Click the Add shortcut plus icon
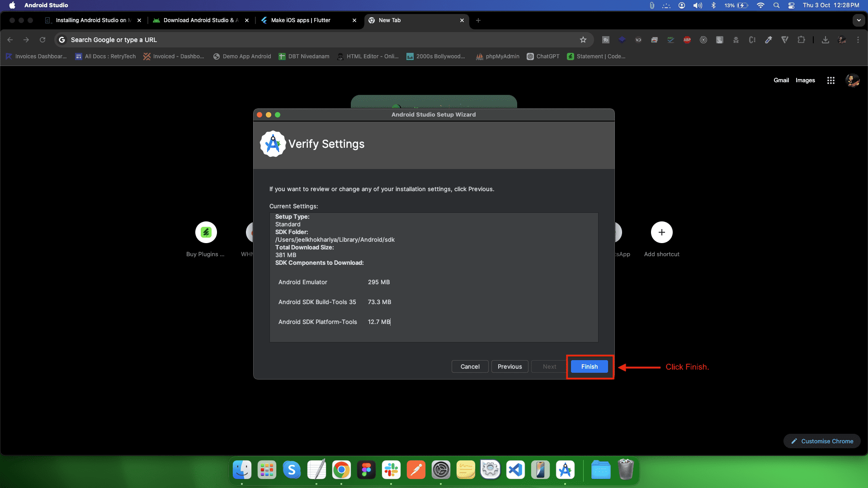Image resolution: width=868 pixels, height=488 pixels. (661, 232)
